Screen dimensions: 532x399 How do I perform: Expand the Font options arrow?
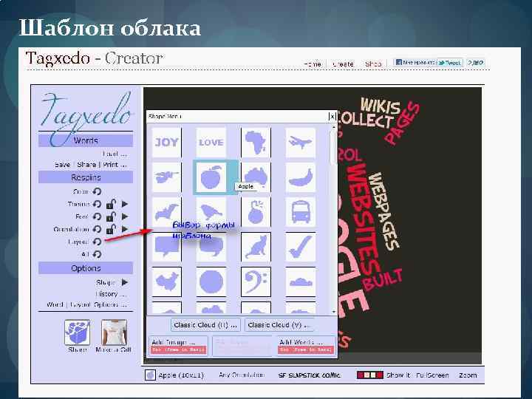[125, 216]
